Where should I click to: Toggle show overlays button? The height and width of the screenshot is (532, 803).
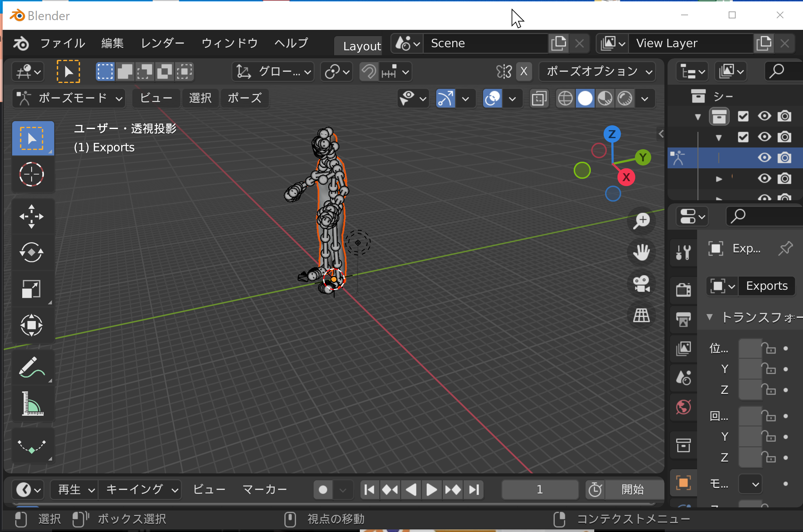492,99
